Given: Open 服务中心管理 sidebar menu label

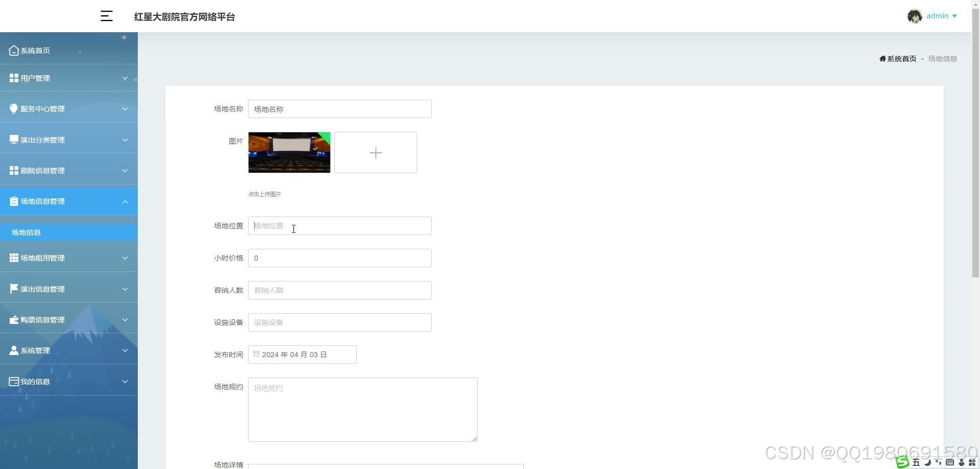Looking at the screenshot, I should [x=42, y=109].
